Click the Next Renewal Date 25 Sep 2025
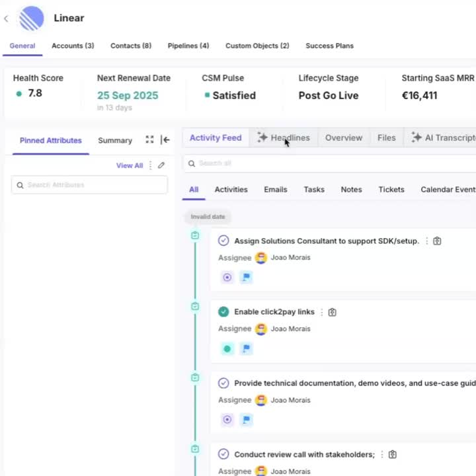 click(x=128, y=96)
